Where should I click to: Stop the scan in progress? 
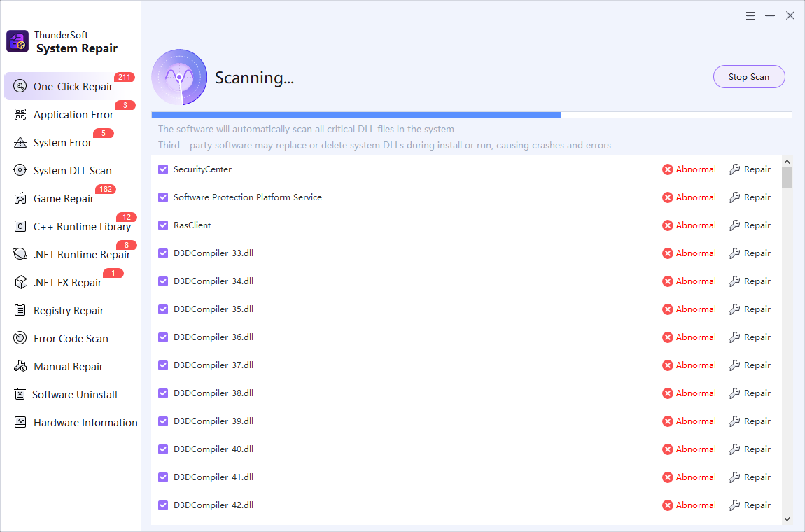pyautogui.click(x=748, y=77)
